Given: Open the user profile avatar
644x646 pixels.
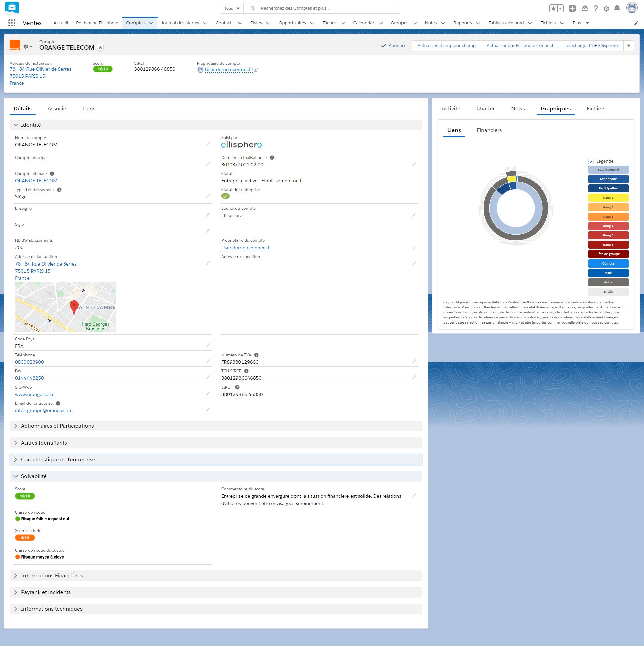Looking at the screenshot, I should pyautogui.click(x=632, y=8).
